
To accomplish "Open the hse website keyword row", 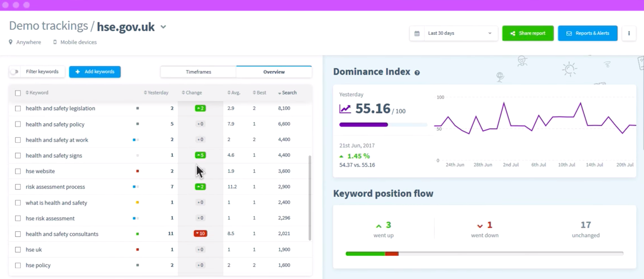I will point(160,171).
